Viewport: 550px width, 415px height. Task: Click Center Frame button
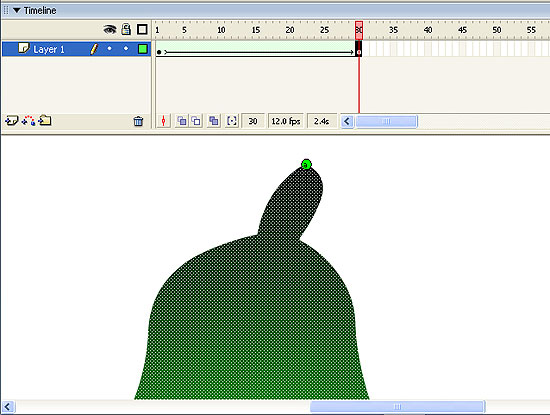click(163, 121)
